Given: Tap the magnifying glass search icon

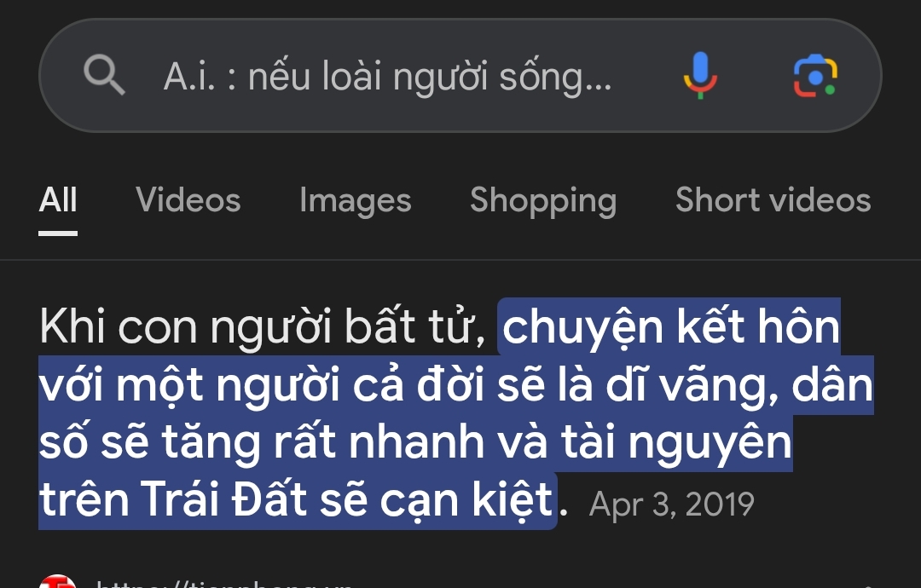Looking at the screenshot, I should pyautogui.click(x=104, y=76).
